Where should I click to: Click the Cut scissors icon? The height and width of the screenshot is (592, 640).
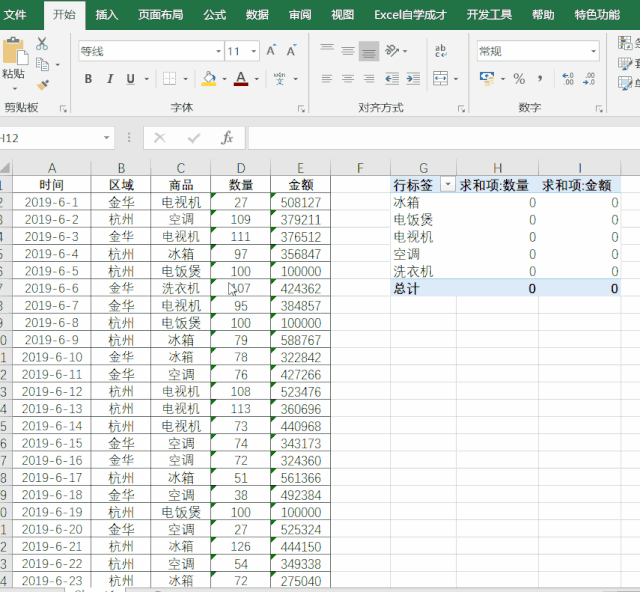point(41,44)
